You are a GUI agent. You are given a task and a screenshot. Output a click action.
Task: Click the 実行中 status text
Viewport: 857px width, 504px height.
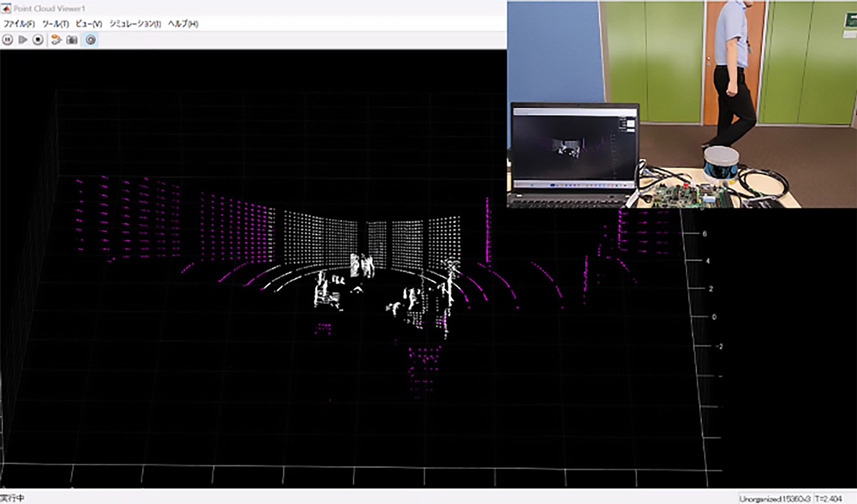click(12, 498)
